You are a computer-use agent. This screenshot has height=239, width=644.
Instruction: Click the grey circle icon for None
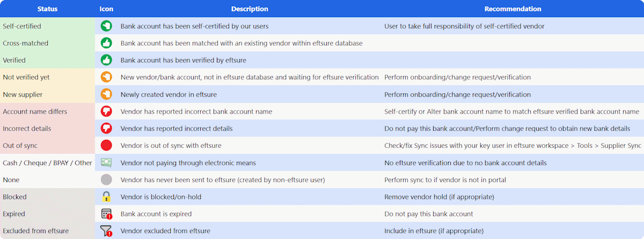click(x=106, y=180)
